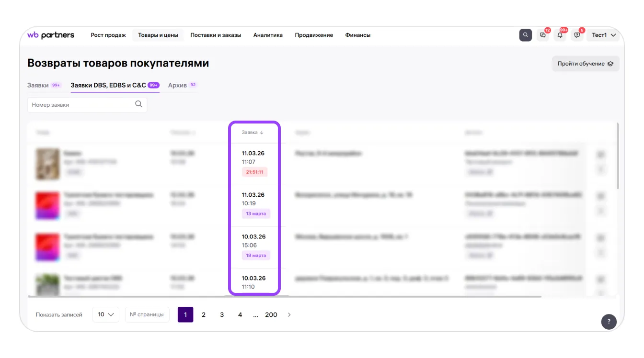644x358 pixels.
Task: Open the search button in the top bar
Action: pos(526,35)
